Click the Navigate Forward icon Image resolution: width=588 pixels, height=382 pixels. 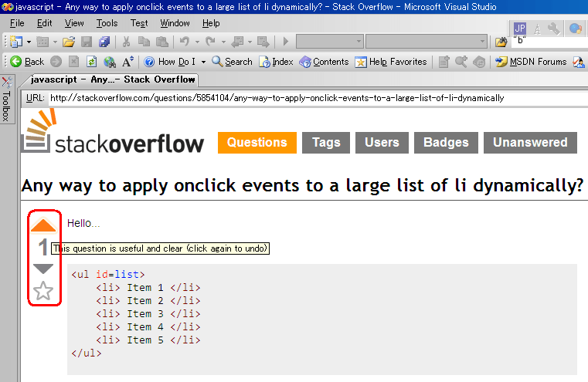click(x=263, y=42)
